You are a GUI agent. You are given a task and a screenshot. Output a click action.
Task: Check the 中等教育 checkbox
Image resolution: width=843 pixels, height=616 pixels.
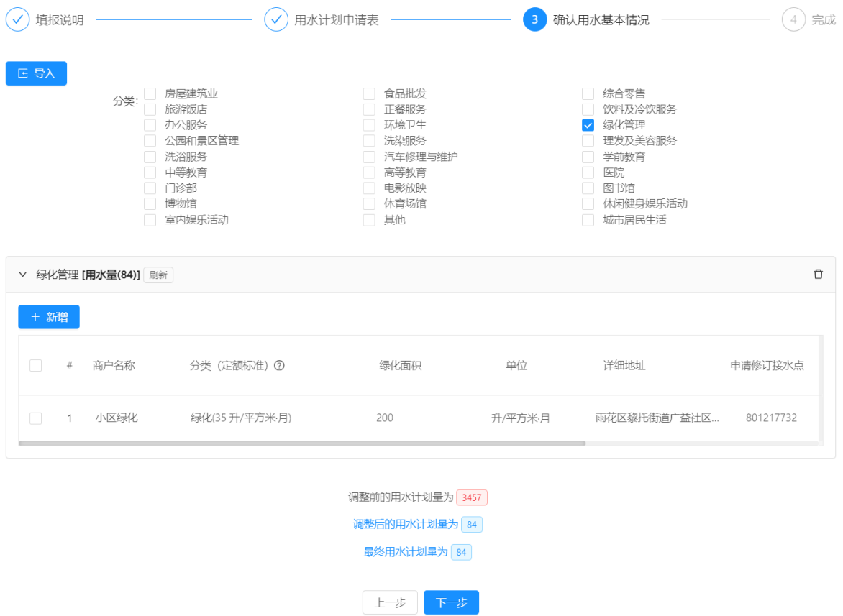pyautogui.click(x=150, y=173)
